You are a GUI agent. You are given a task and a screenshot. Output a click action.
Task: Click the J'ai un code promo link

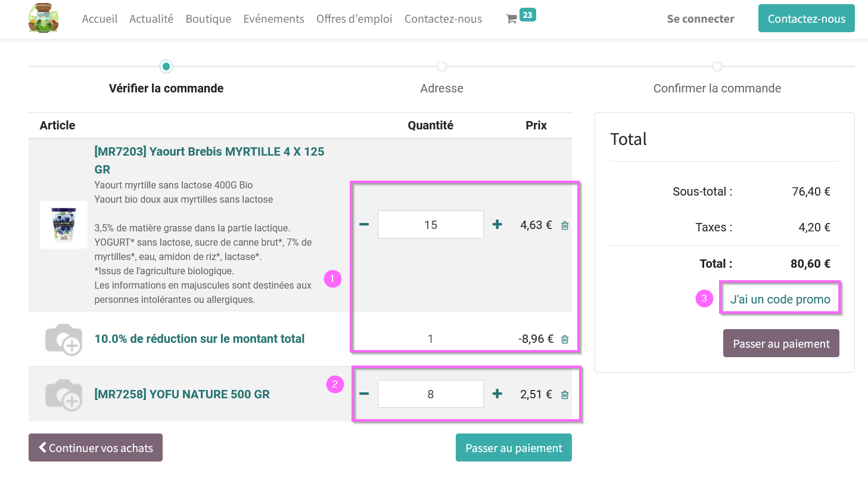780,299
